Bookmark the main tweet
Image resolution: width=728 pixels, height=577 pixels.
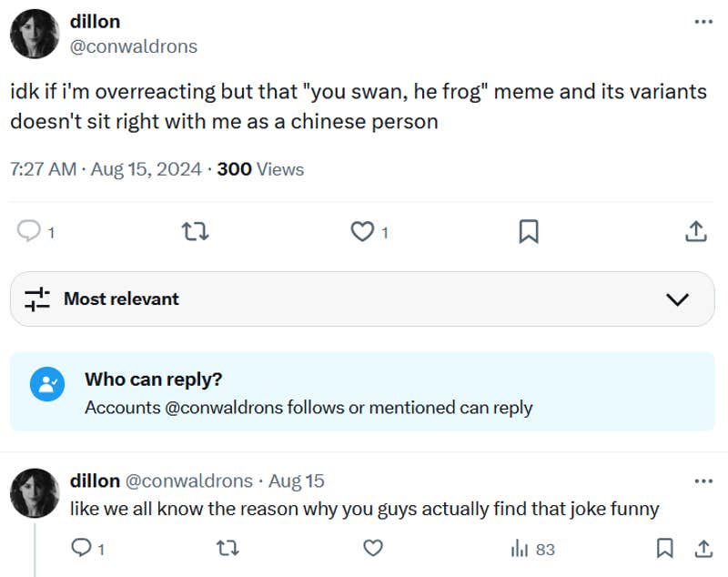pos(528,232)
